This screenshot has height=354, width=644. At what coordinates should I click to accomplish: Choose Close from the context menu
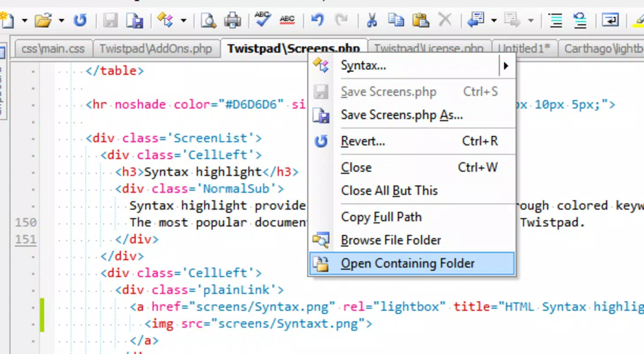(412, 168)
